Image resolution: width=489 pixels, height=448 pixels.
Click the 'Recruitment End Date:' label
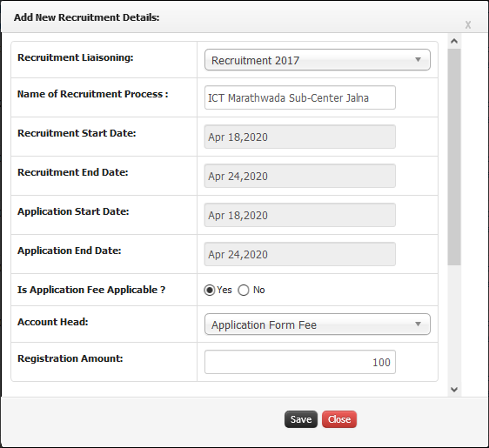coord(73,172)
